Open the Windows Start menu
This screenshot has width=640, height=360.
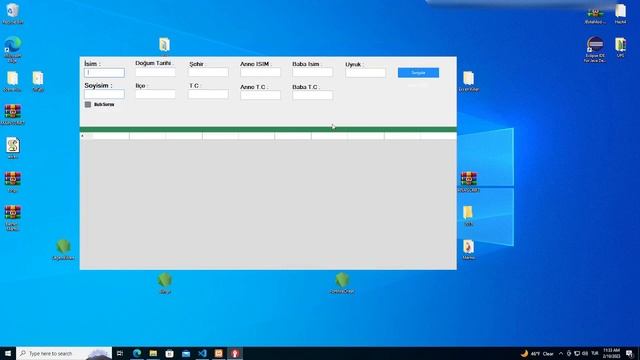click(x=8, y=353)
